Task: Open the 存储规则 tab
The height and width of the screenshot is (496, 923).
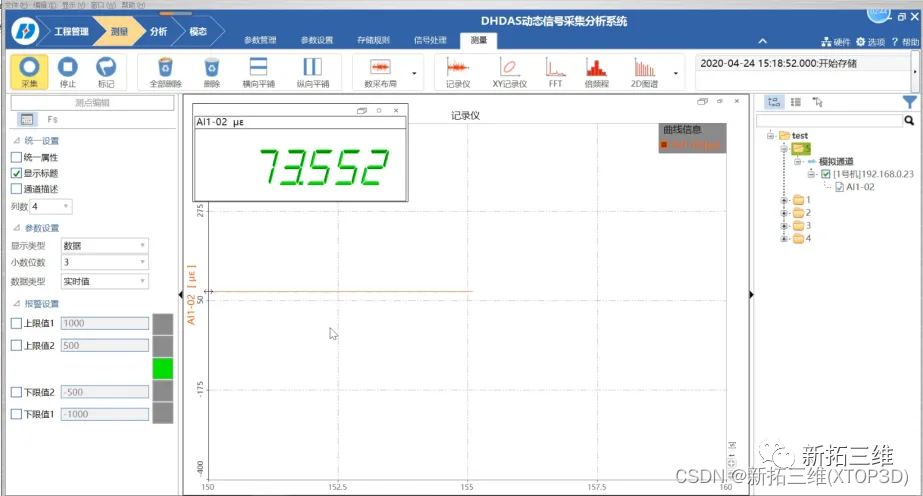Action: tap(373, 40)
